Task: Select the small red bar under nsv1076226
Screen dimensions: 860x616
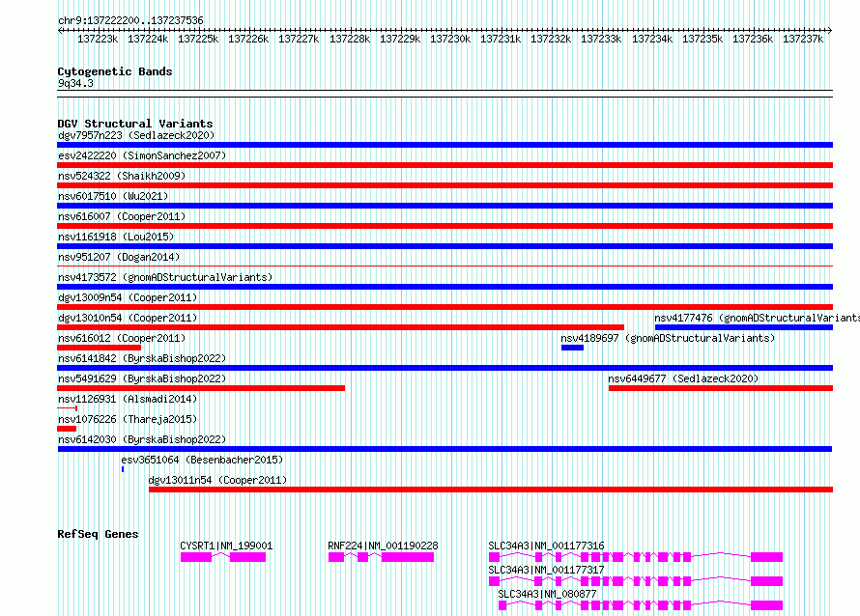Action: (67, 429)
